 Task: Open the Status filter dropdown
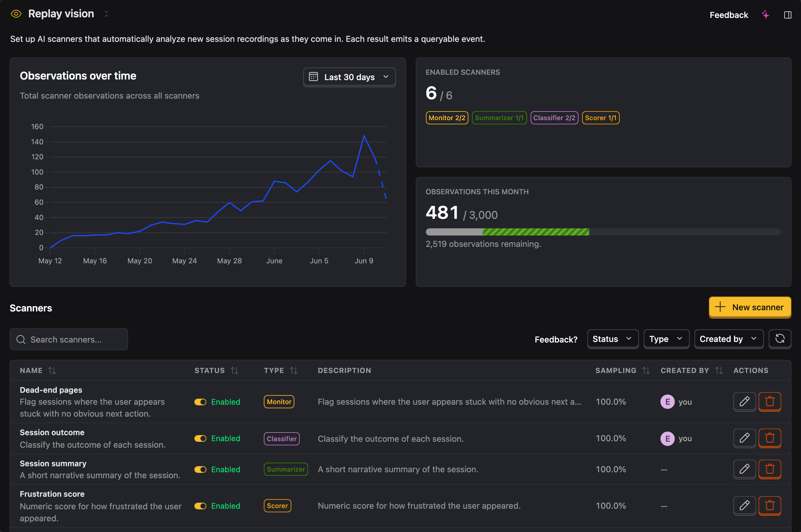click(613, 339)
